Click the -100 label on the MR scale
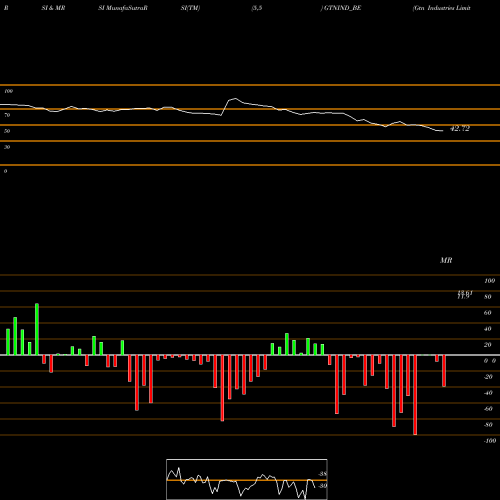The image size is (500, 500). pyautogui.click(x=490, y=441)
